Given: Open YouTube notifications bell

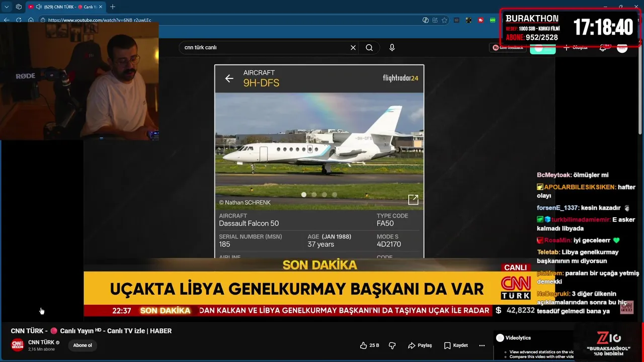Looking at the screenshot, I should (603, 47).
